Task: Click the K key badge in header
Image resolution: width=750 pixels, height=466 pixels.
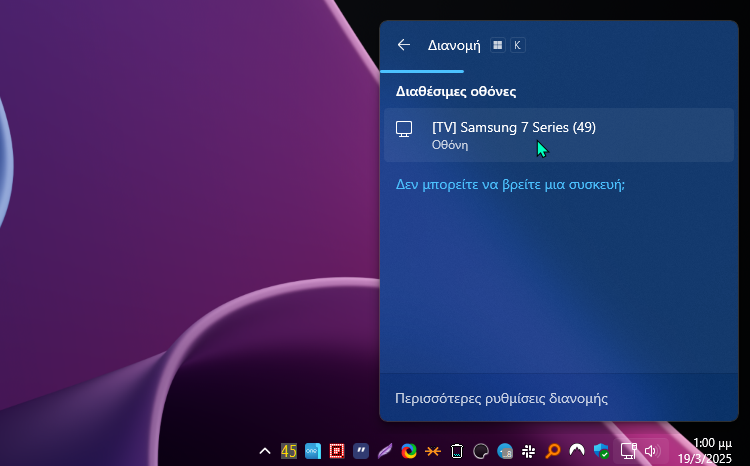Action: [518, 45]
